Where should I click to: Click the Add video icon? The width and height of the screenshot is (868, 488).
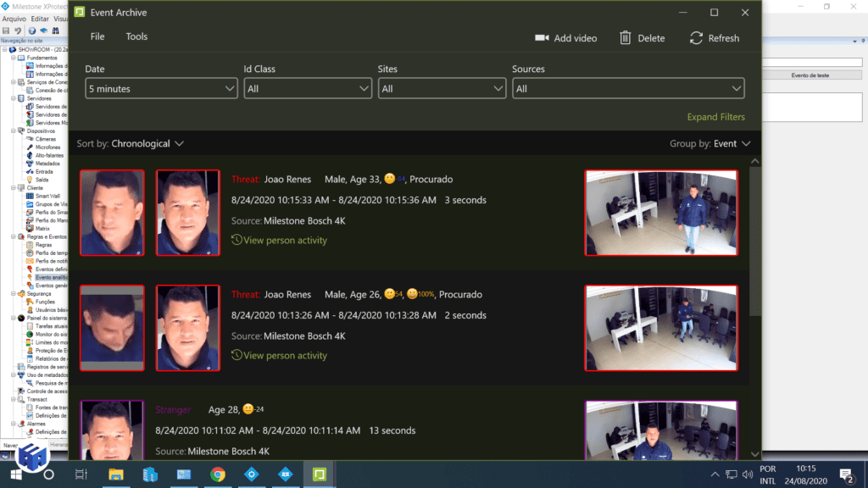point(542,38)
